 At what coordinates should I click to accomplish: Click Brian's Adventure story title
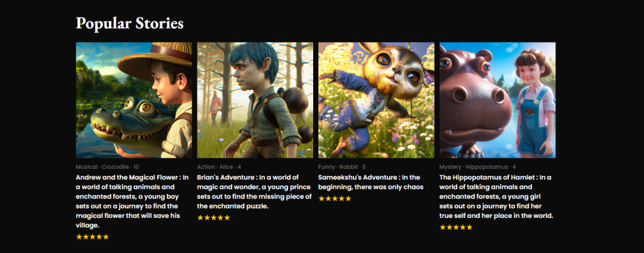225,178
